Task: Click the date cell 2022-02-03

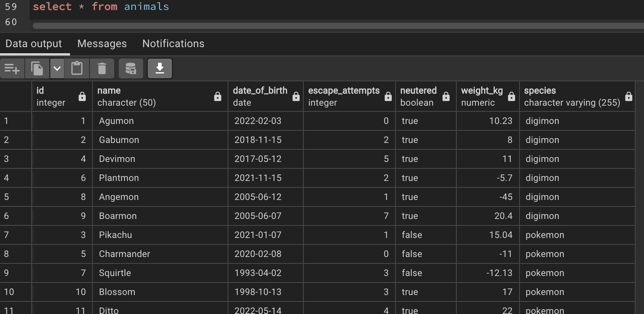Action: tap(266, 121)
